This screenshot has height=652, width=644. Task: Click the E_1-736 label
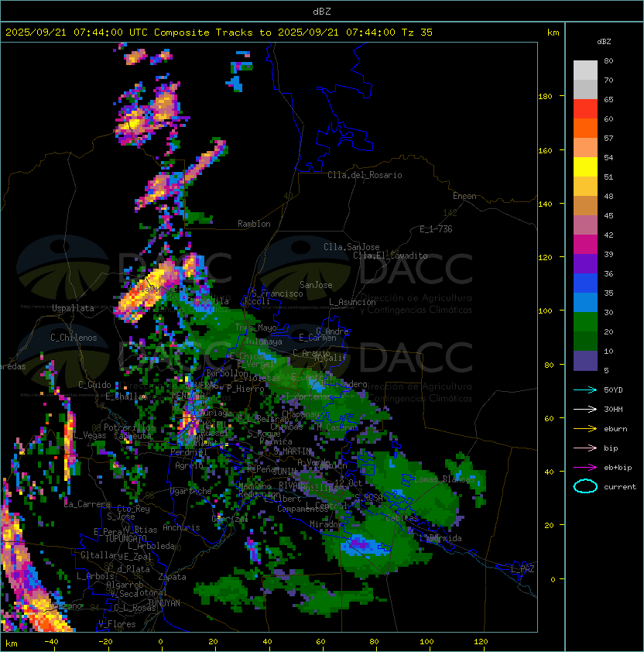coord(436,229)
